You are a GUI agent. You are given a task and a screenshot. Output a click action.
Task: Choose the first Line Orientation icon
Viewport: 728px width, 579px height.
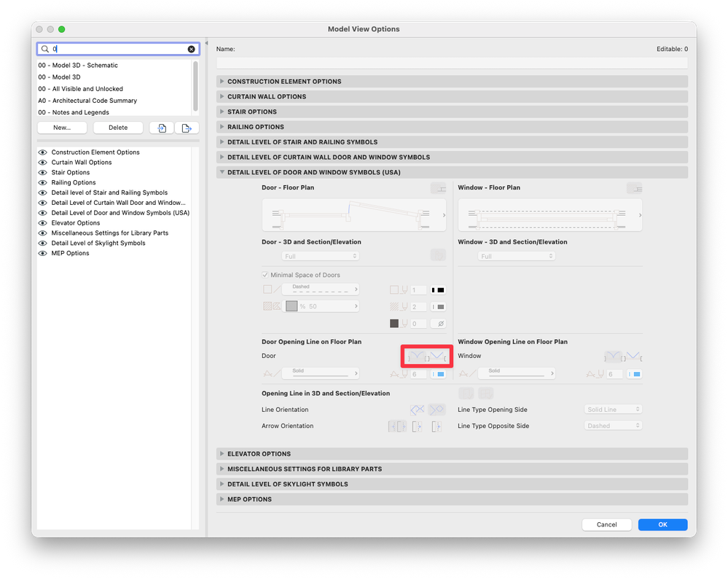click(417, 409)
